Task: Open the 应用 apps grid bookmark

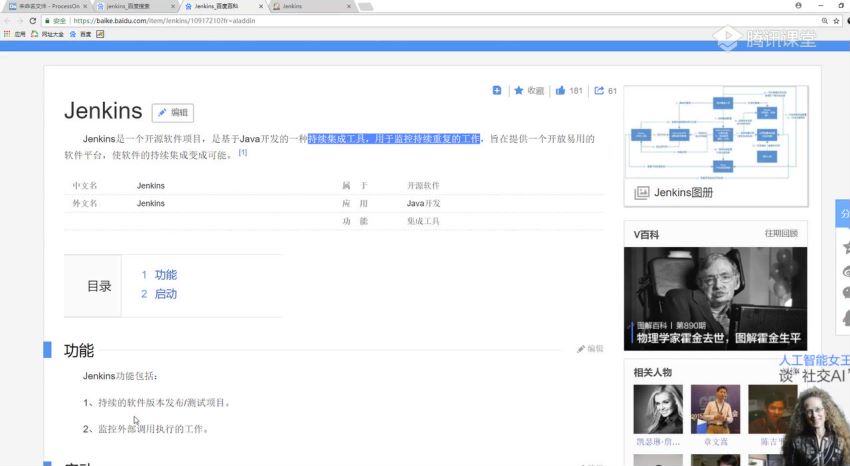Action: 15,34
